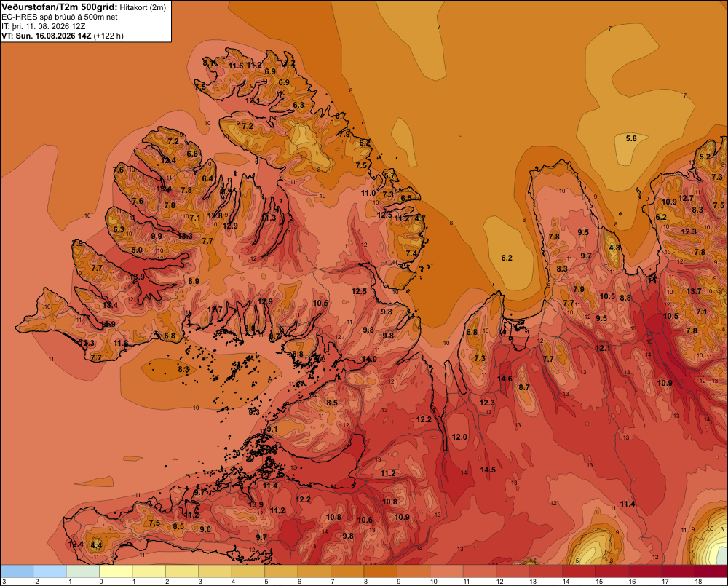728x586 pixels.
Task: Click the 6.4 temperature value
Action: click(x=207, y=178)
